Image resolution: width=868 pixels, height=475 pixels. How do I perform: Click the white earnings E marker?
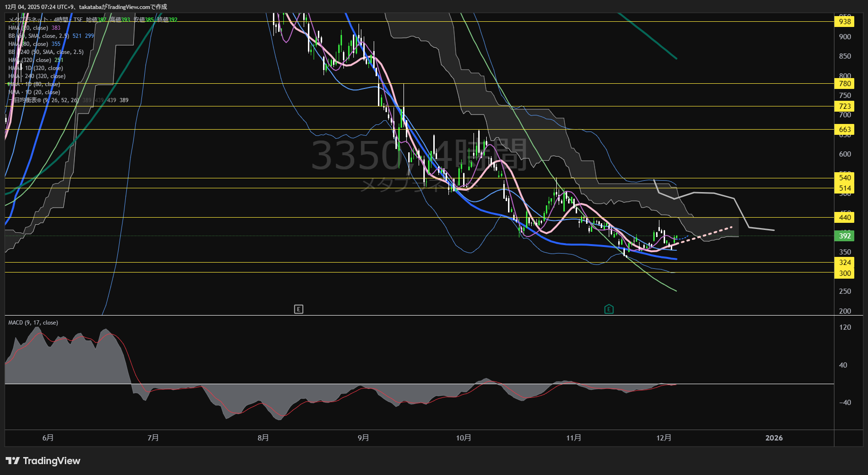298,309
